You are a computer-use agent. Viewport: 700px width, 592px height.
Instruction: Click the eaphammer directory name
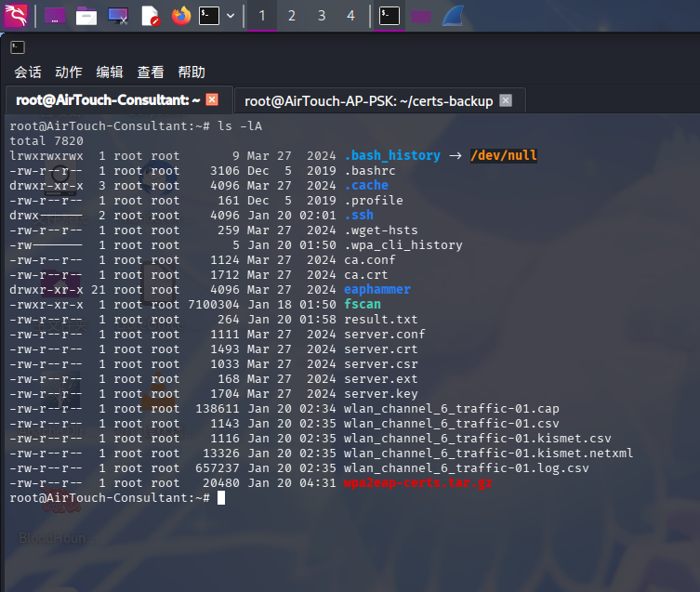(x=377, y=289)
